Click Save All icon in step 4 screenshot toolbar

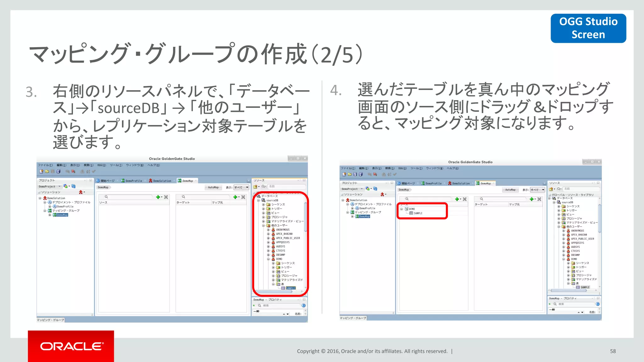coord(361,174)
